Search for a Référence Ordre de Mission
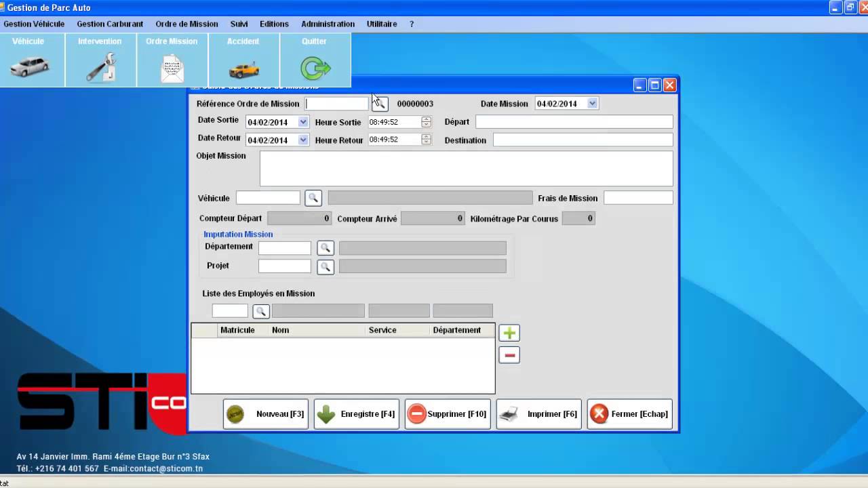Screen dimensions: 868x488 coord(380,104)
